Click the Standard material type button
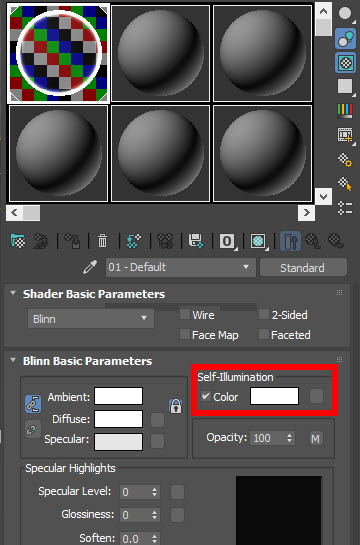The width and height of the screenshot is (360, 545). [x=303, y=267]
